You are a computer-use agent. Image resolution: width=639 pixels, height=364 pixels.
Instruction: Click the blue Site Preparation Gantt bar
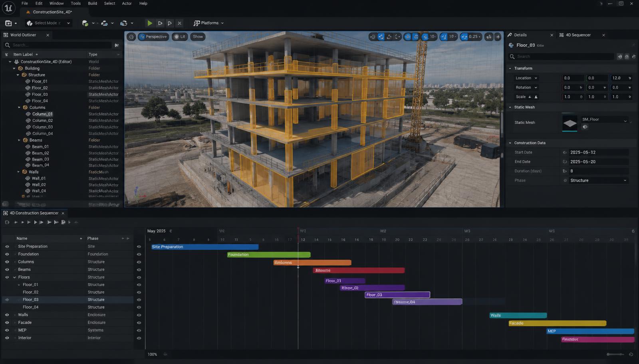click(205, 247)
